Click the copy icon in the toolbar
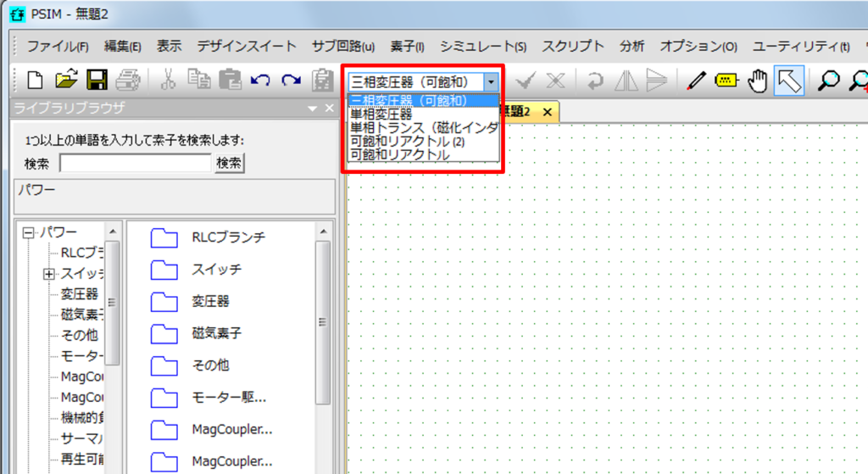The width and height of the screenshot is (868, 474). pyautogui.click(x=198, y=81)
